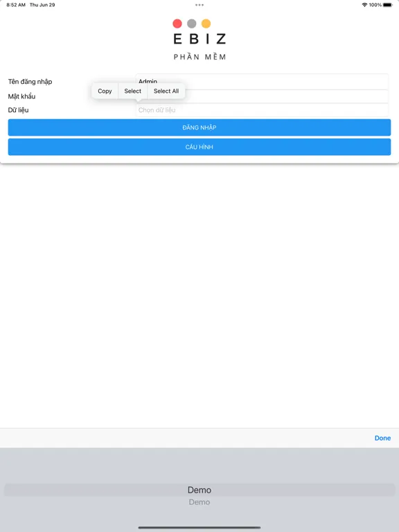Choose Select in the text popup

[133, 91]
